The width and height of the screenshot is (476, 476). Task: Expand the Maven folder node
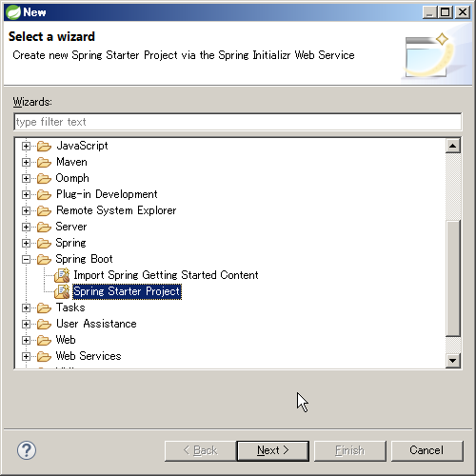pyautogui.click(x=27, y=162)
